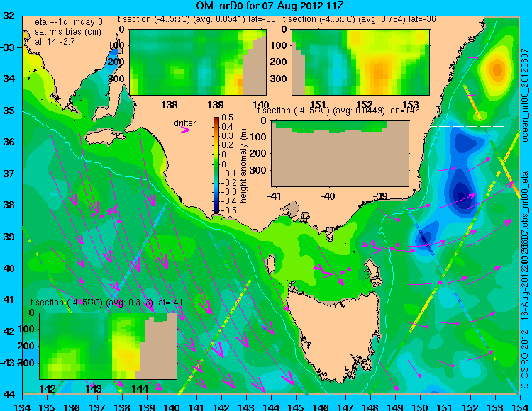532x411 pixels.
Task: Click the 152 tick in the lat=-36 inset
Action: (x=364, y=105)
